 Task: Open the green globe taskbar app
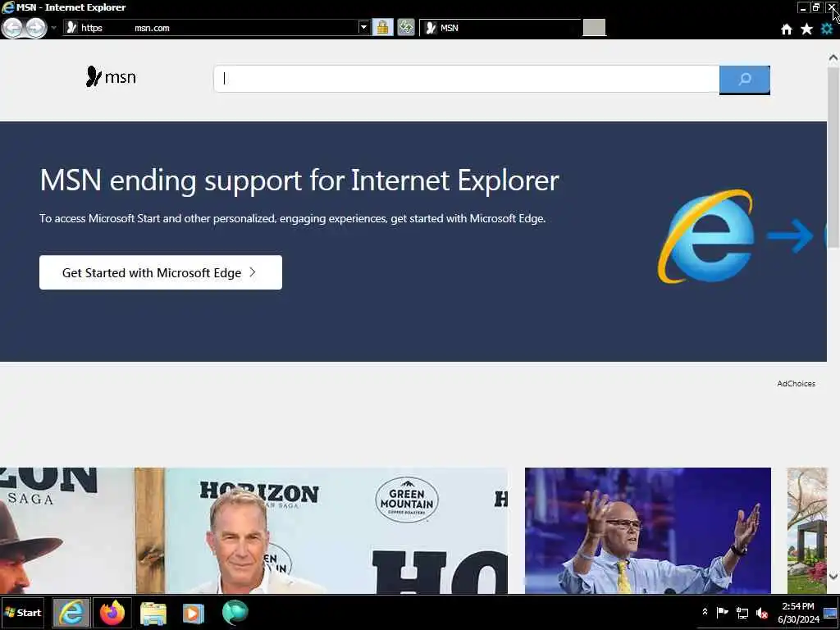pos(235,612)
